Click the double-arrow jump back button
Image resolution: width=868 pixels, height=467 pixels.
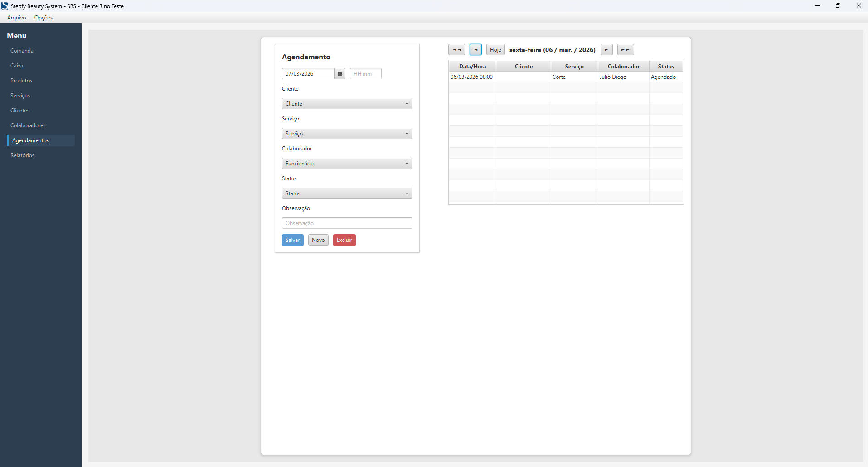point(456,50)
